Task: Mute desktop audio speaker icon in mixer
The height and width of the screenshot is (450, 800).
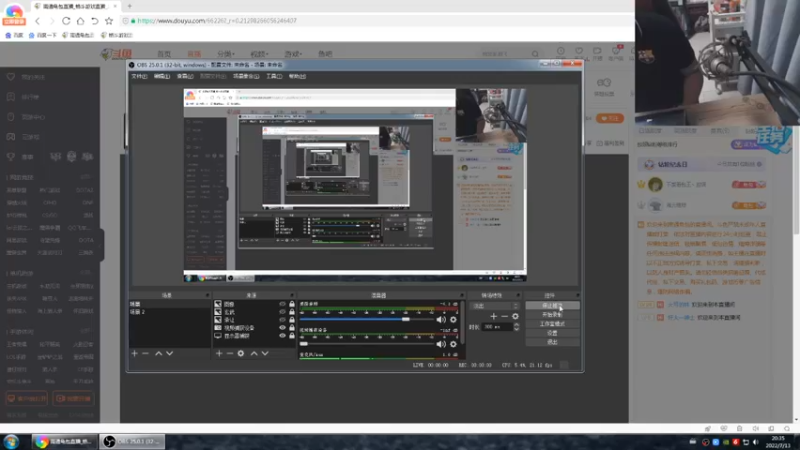Action: 441,319
